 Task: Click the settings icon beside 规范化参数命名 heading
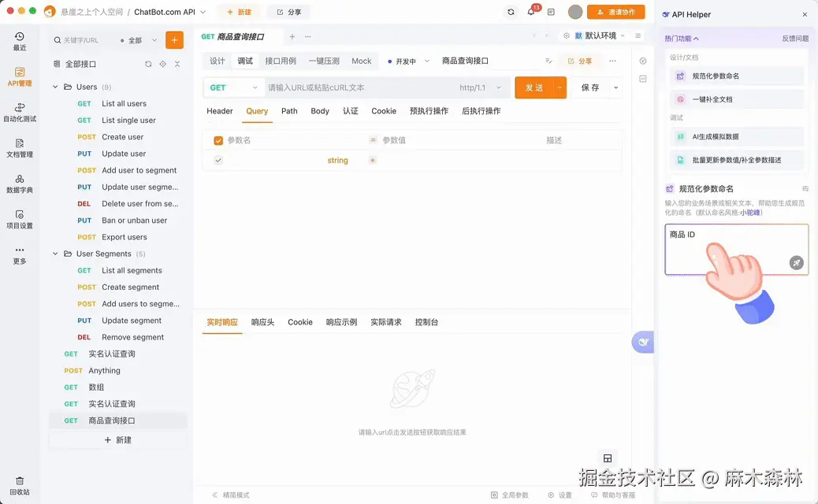805,189
